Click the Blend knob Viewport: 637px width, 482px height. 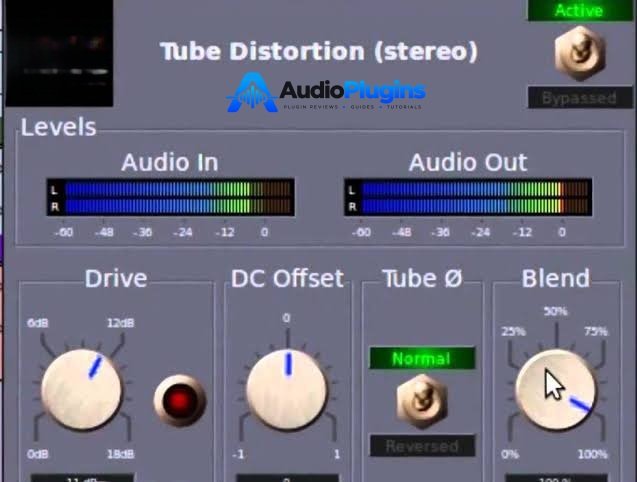tap(556, 389)
